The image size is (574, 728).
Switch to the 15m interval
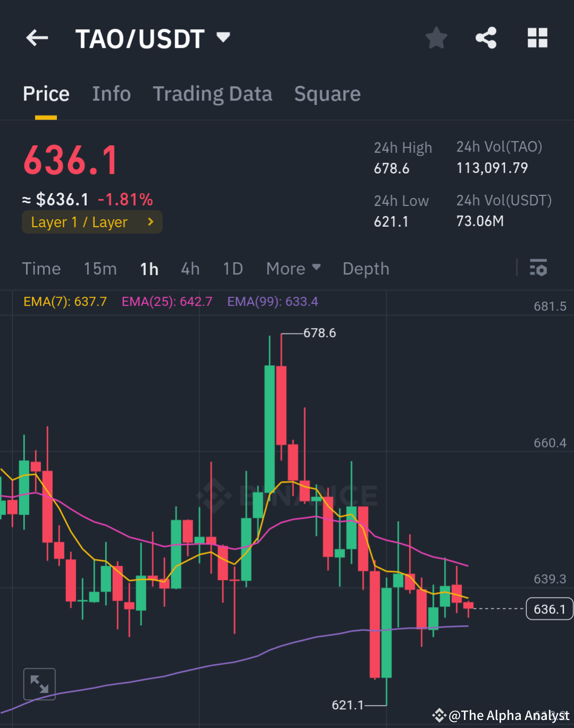pos(100,269)
